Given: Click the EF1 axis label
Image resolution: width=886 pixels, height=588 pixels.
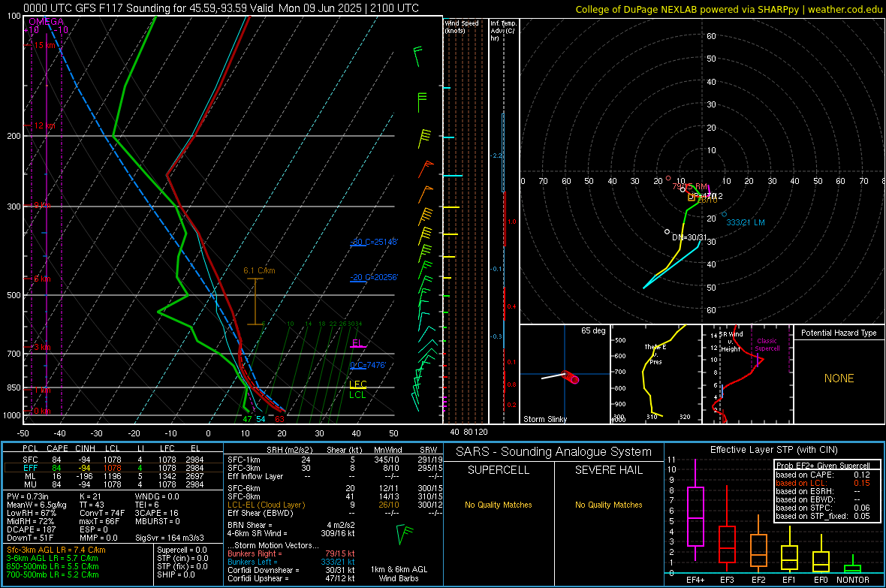Looking at the screenshot, I should 789,580.
